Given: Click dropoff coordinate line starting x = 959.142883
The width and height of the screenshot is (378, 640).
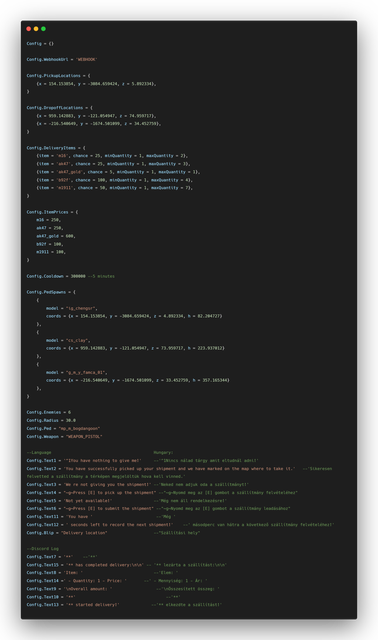Looking at the screenshot, I should 96,116.
